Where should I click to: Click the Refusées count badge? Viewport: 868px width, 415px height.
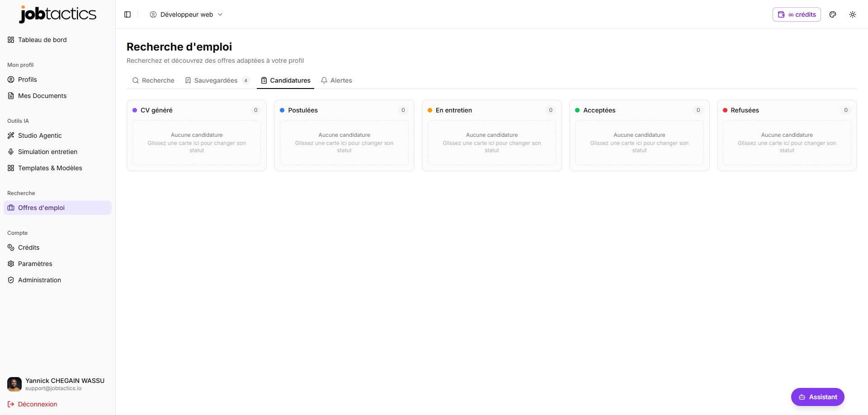[846, 110]
